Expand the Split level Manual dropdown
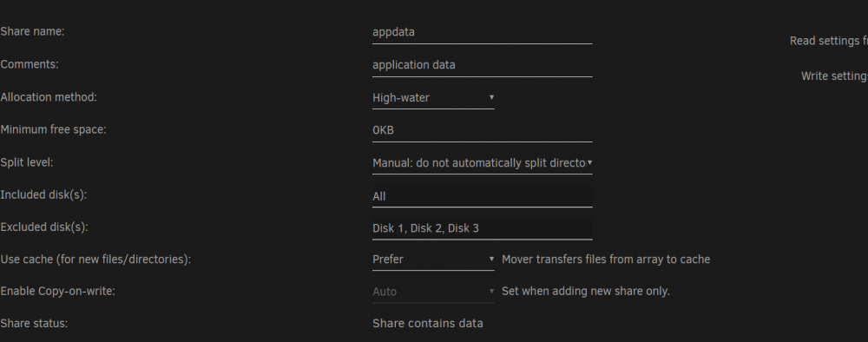Viewport: 868px width, 342px height. click(482, 163)
